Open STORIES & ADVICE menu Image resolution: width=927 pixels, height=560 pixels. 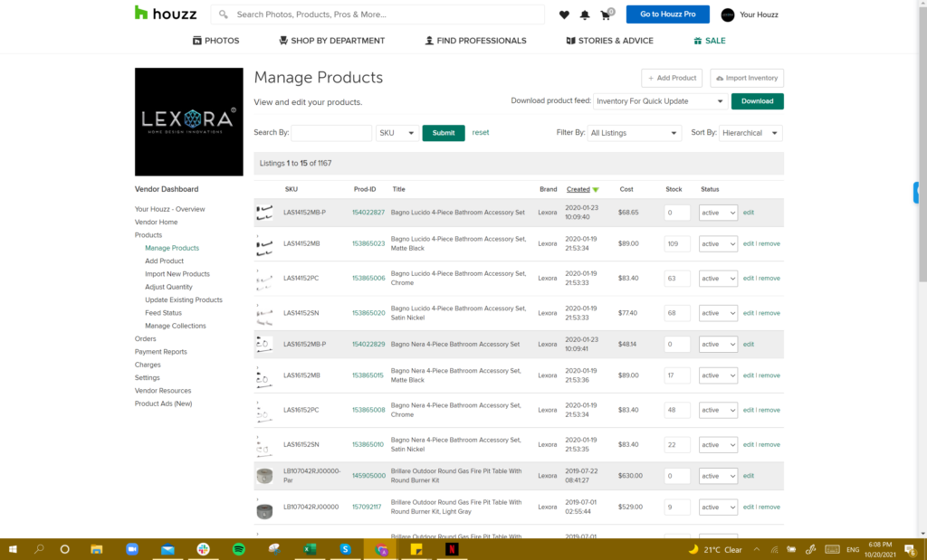pos(609,41)
